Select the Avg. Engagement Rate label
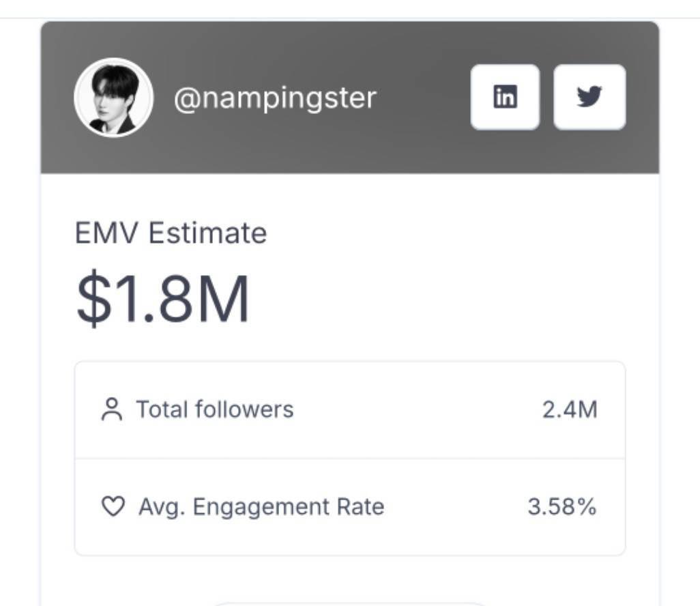 [x=261, y=507]
